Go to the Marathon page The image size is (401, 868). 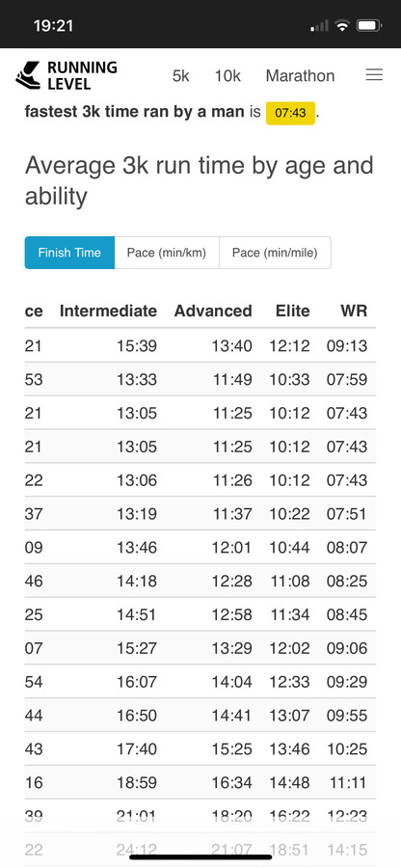(301, 76)
